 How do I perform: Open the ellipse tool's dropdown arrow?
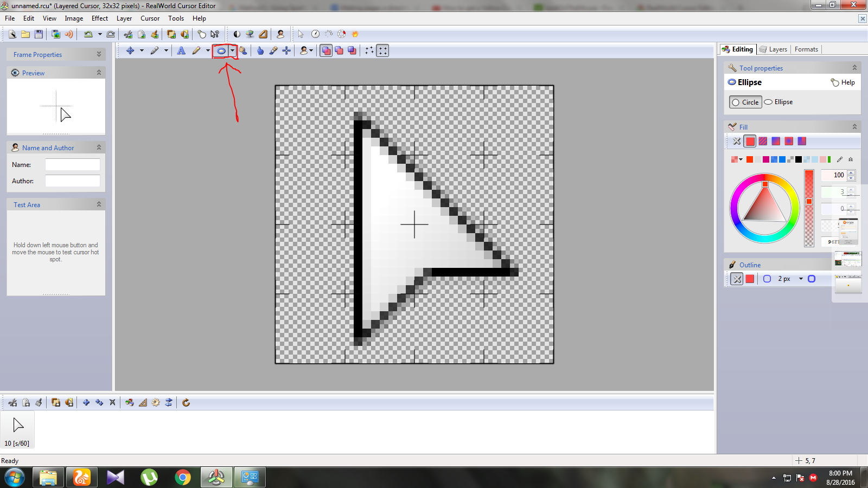[x=232, y=50]
